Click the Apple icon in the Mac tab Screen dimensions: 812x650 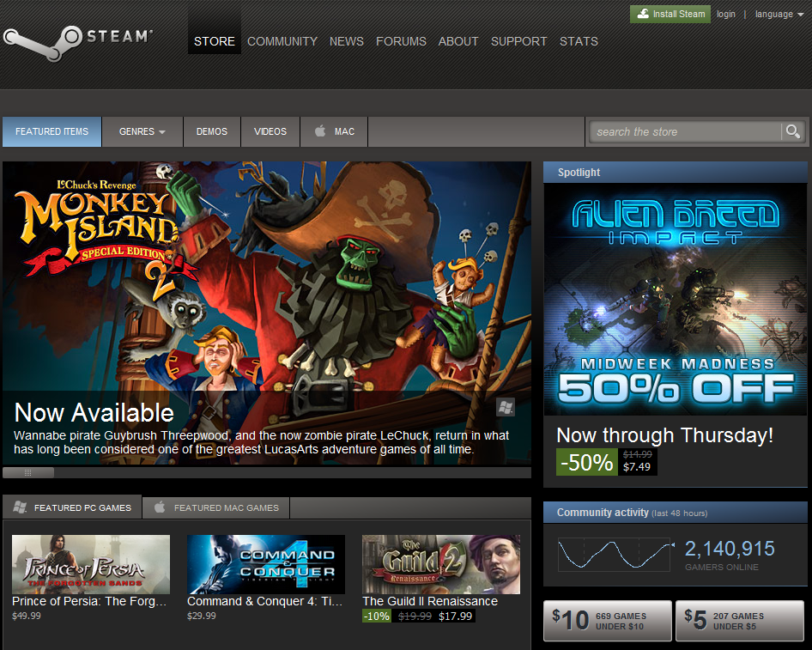[320, 131]
